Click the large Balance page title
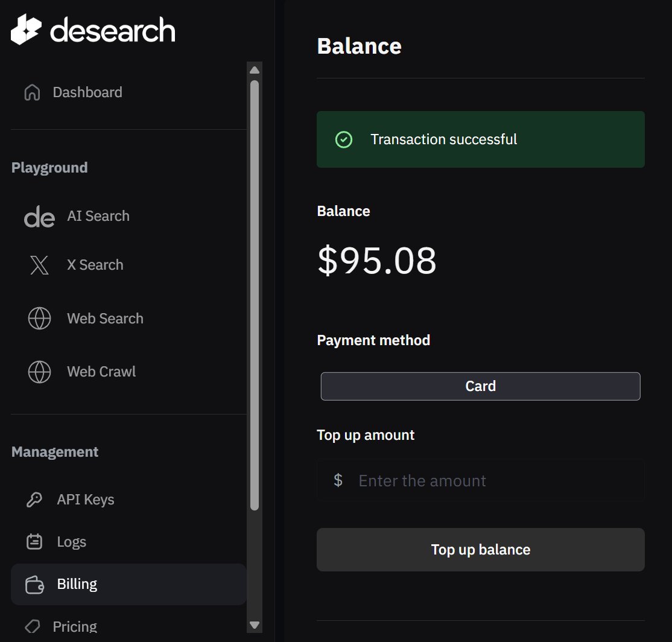Viewport: 672px width, 642px height. (x=359, y=46)
